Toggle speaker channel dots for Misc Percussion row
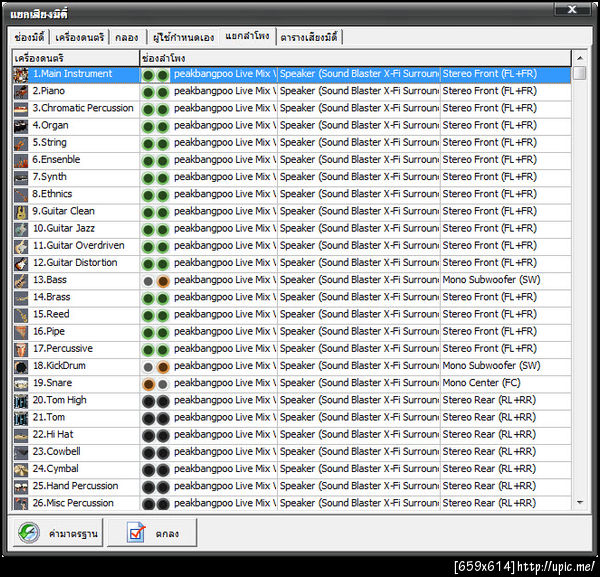This screenshot has height=577, width=600. pyautogui.click(x=155, y=504)
